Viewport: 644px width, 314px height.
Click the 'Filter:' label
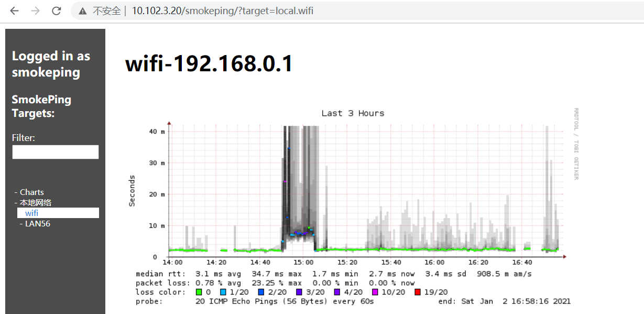(x=24, y=138)
